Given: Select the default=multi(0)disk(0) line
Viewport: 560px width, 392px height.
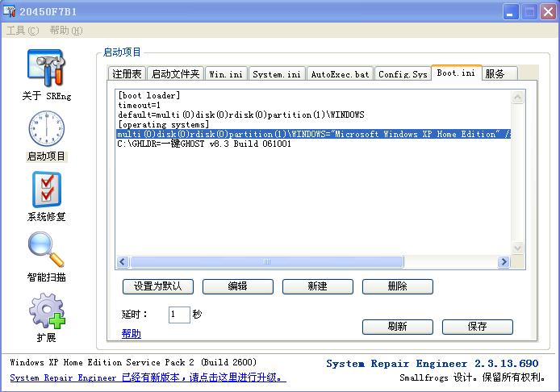Looking at the screenshot, I should point(241,115).
